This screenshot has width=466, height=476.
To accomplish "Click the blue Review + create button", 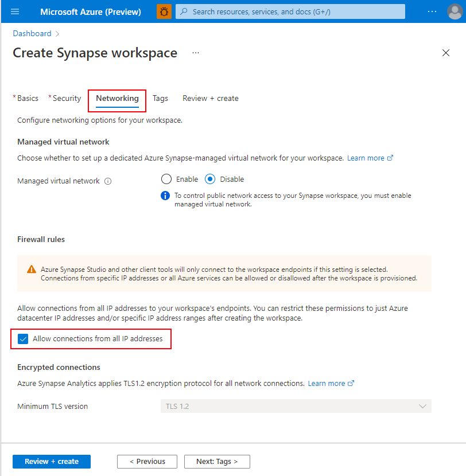I will [x=52, y=462].
